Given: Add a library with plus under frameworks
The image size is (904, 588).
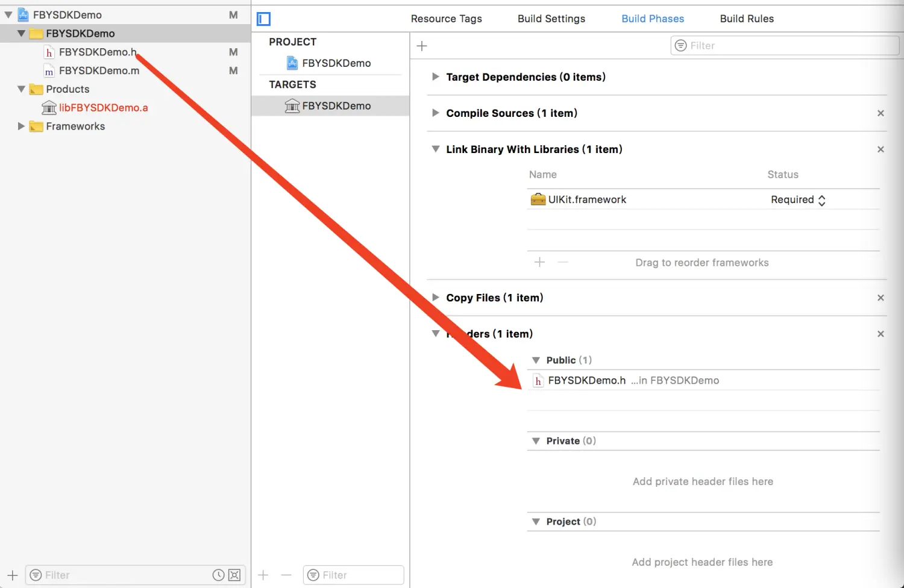Looking at the screenshot, I should point(539,262).
